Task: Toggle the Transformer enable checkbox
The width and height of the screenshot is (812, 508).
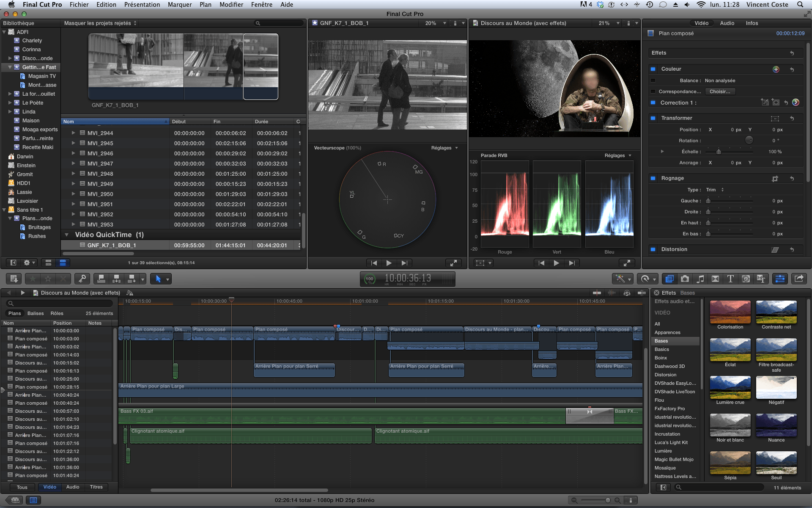Action: [653, 118]
